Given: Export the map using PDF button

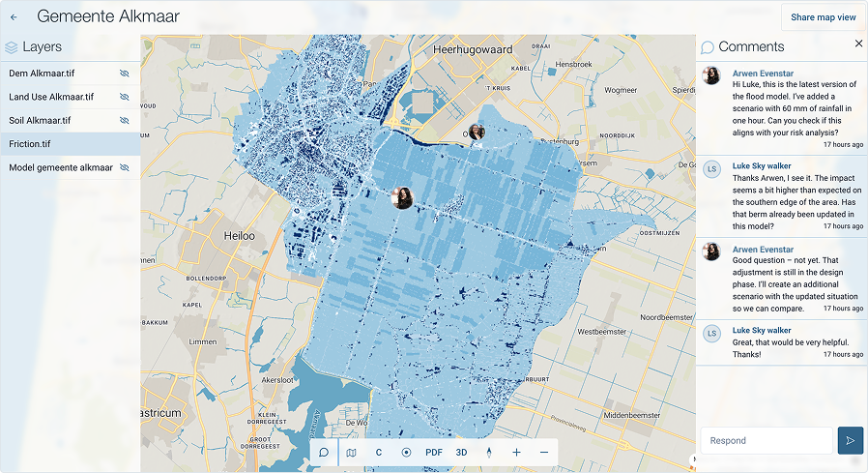Looking at the screenshot, I should (x=434, y=452).
